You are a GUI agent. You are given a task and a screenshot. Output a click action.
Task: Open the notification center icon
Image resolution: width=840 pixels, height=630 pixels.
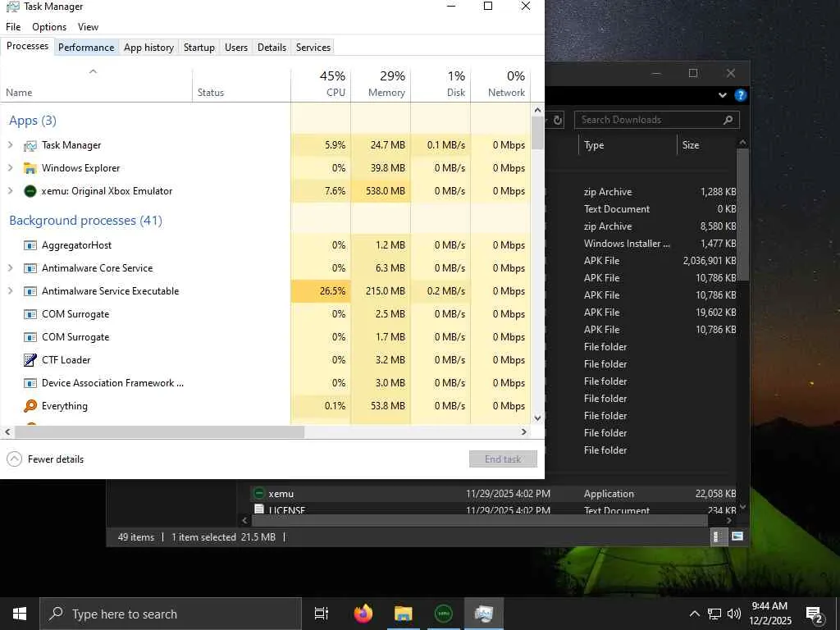(815, 614)
